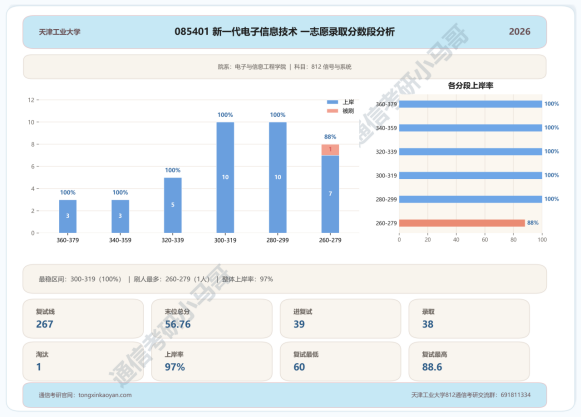Click the 进复试 card value 39

299,324
